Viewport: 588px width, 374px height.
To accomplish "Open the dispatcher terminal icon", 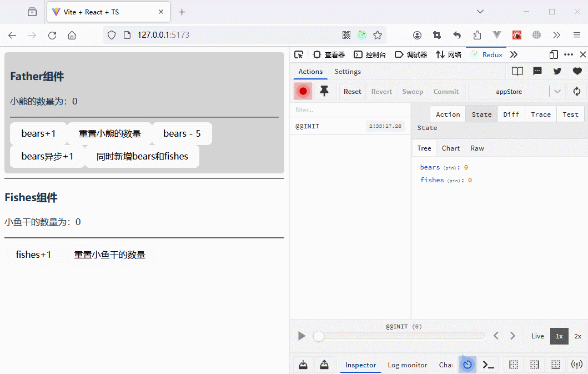I will [488, 365].
